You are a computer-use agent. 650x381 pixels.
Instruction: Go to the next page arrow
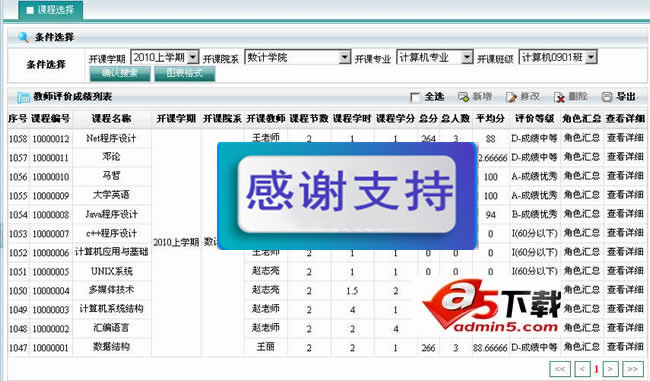coord(611,369)
